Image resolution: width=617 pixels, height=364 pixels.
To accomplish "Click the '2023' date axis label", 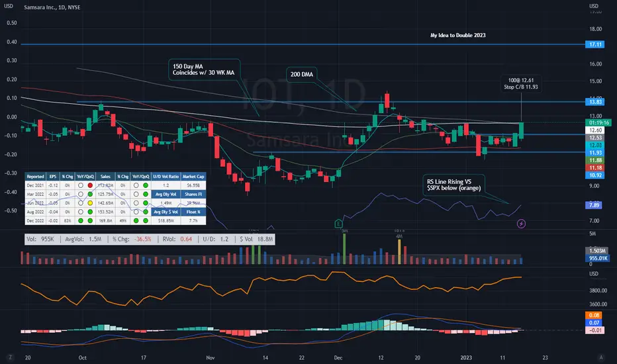I will 466,357.
